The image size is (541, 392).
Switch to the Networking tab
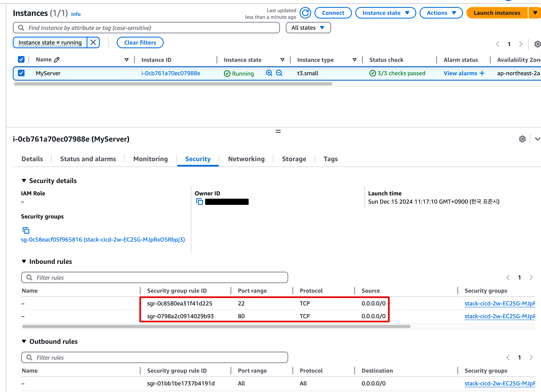pos(246,159)
